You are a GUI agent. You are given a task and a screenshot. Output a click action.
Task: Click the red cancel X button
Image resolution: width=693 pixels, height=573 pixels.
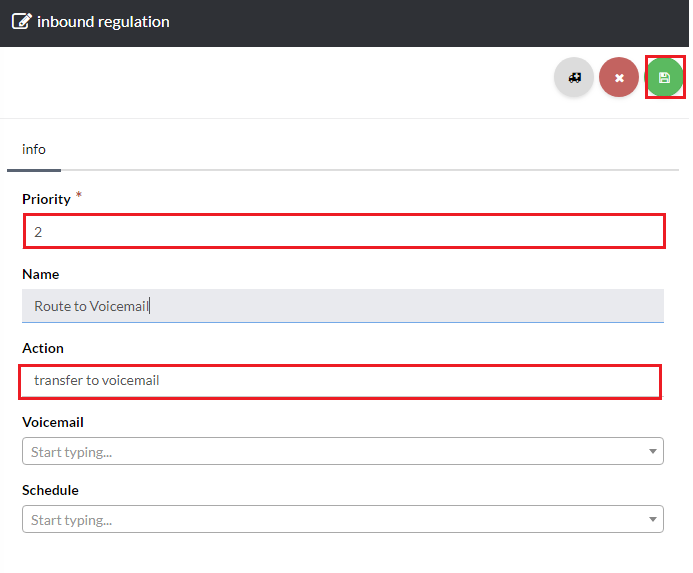tap(619, 77)
